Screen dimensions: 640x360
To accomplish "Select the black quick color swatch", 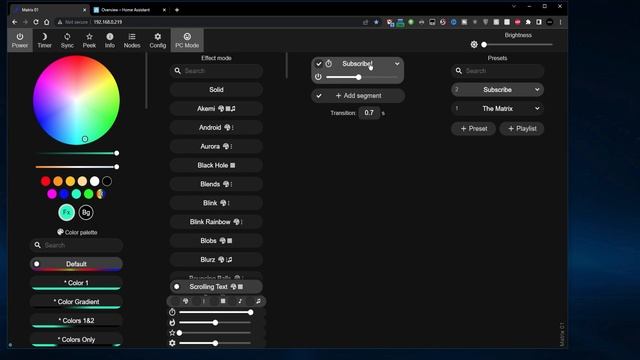I will [x=107, y=181].
